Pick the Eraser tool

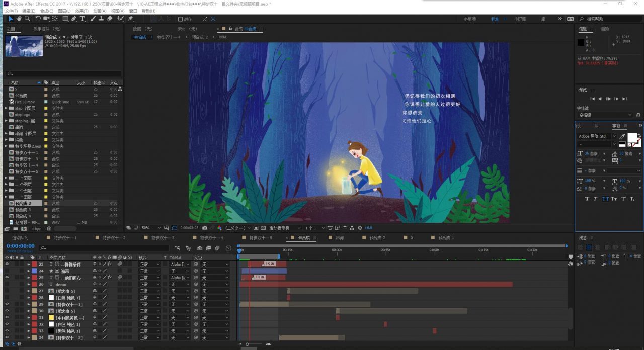tap(110, 19)
